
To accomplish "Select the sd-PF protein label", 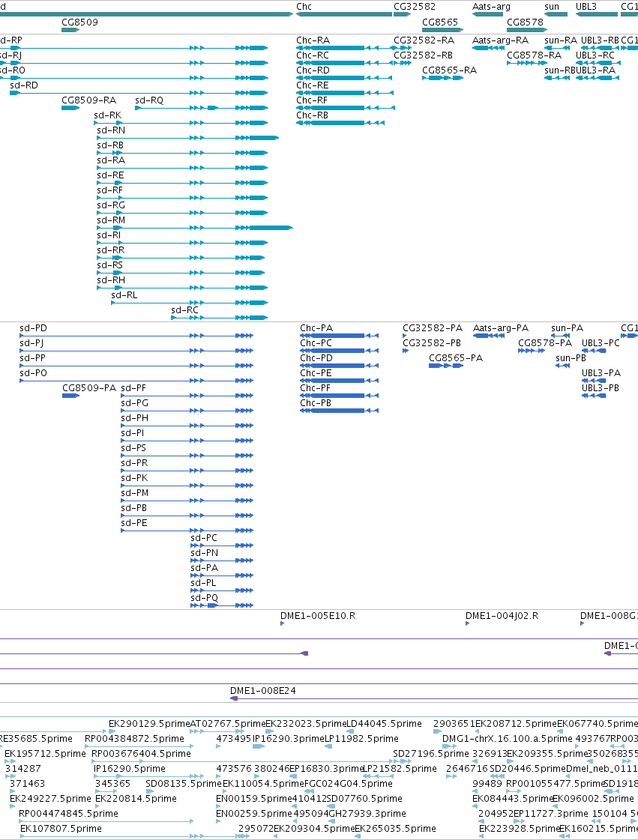I will click(133, 388).
